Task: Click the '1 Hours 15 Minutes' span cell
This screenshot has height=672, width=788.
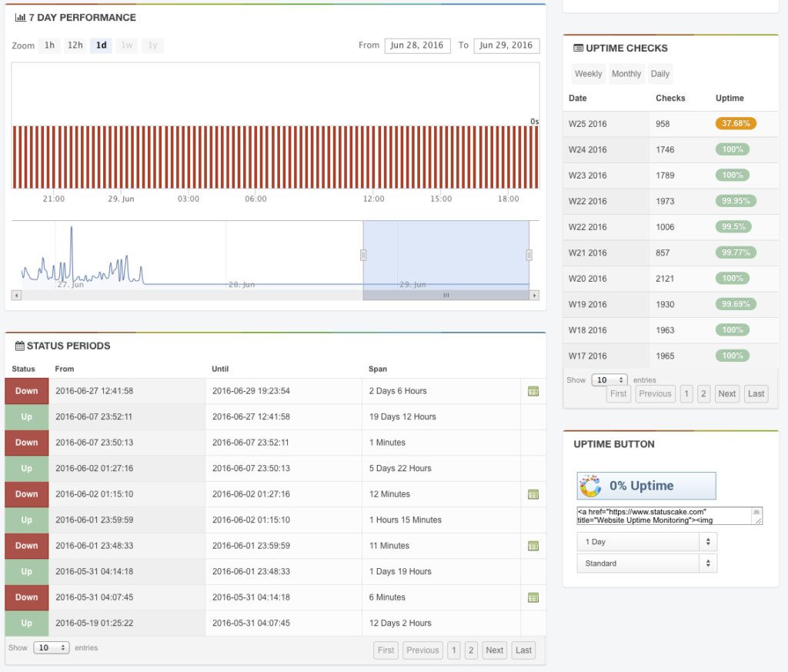Action: 441,520
